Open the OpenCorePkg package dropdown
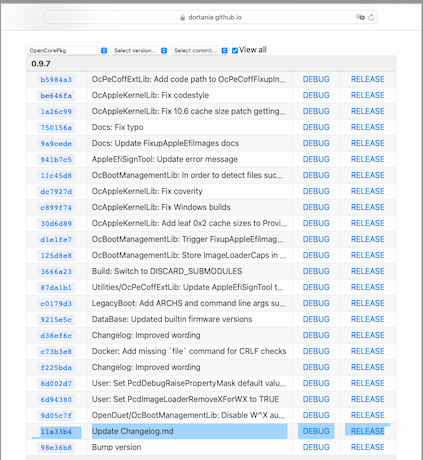This screenshot has height=460, width=423. click(x=67, y=50)
